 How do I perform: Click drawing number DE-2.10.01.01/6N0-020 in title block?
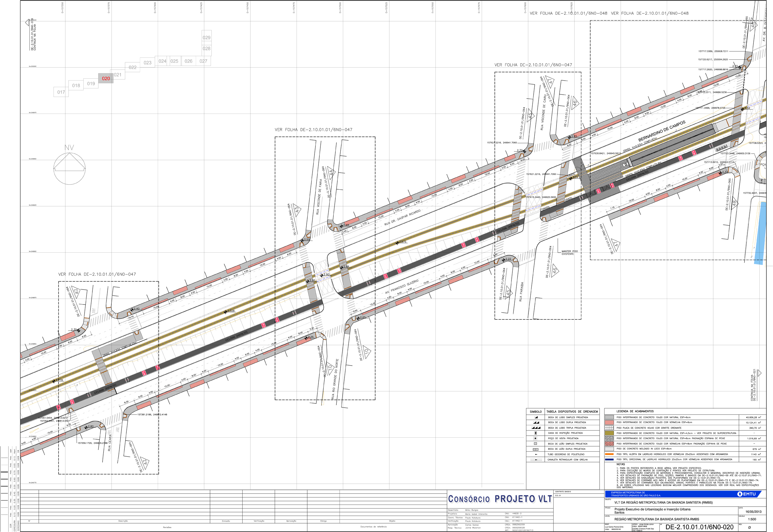tap(699, 527)
